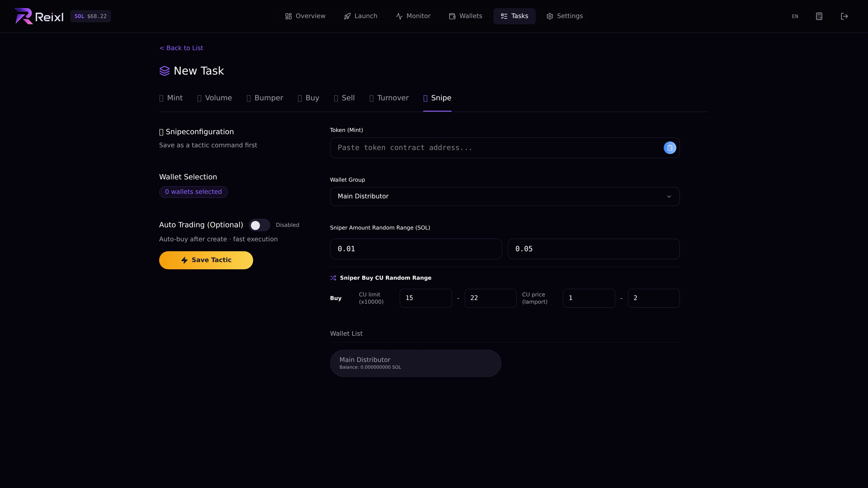Edit CU price minimum value 1
Viewport: 868px width, 488px height.
(x=589, y=298)
